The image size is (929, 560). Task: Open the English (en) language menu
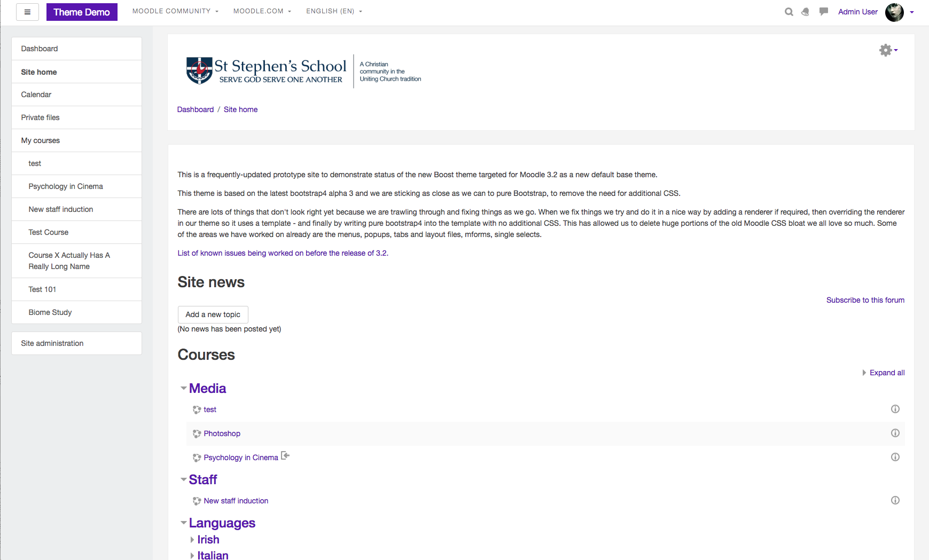(334, 11)
